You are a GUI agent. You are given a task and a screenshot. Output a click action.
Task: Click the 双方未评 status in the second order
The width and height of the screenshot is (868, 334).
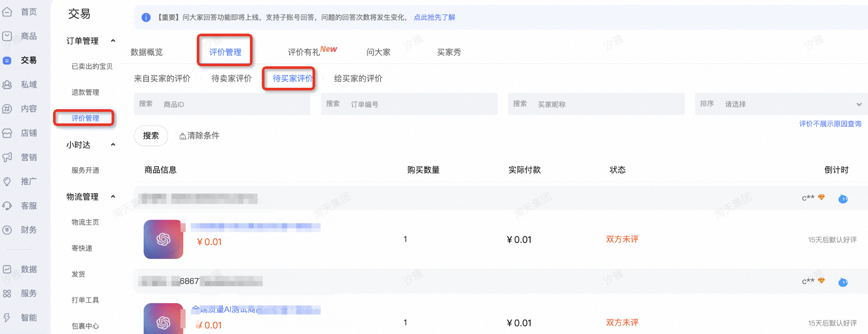coord(622,323)
